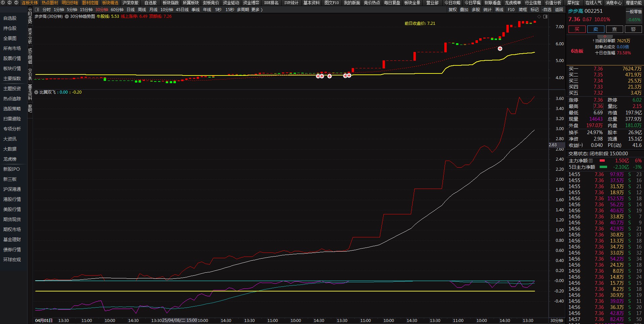
Task: Click the 查 query button
Action: [x=614, y=29]
